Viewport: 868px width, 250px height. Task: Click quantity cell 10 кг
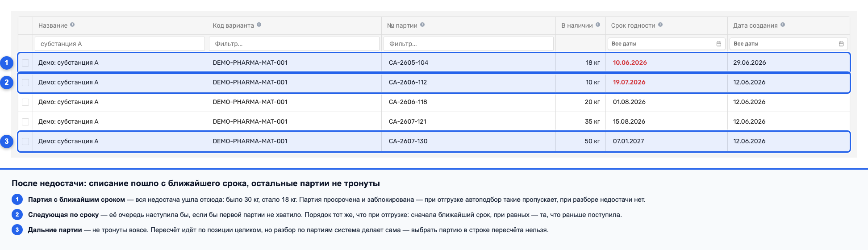tap(593, 82)
